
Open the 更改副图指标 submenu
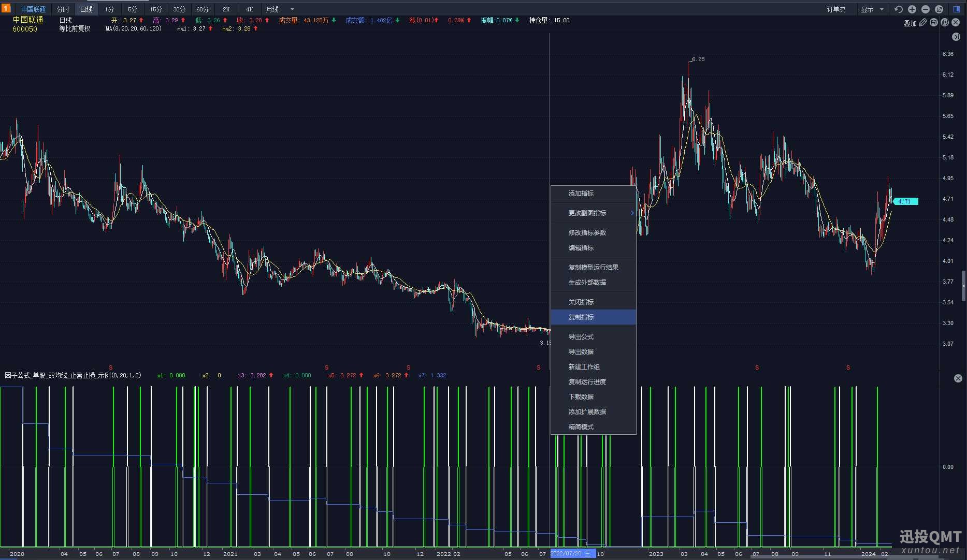point(594,213)
